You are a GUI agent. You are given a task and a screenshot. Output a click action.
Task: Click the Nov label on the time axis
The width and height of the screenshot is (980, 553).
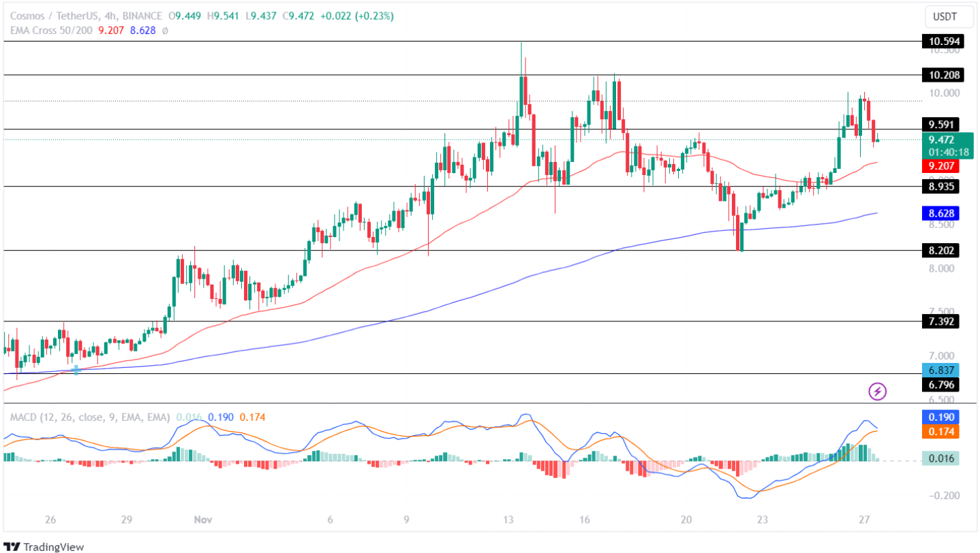coord(202,519)
